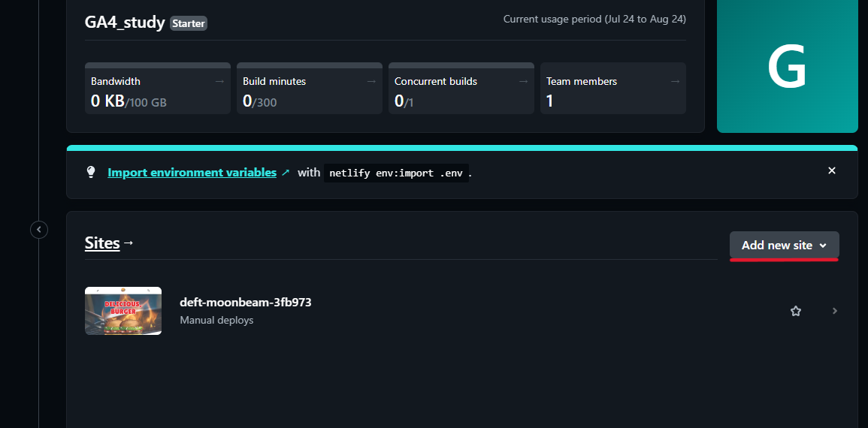Viewport: 868px width, 428px height.
Task: Click the teal G team avatar
Action: click(787, 66)
